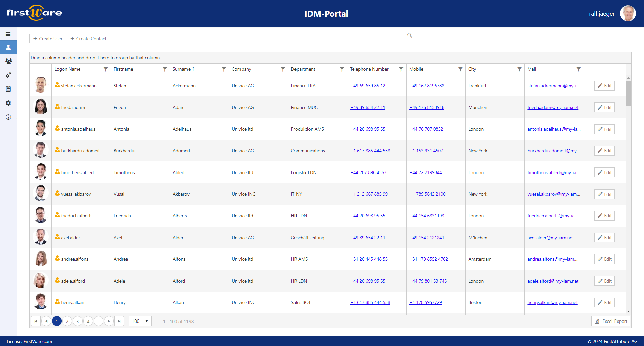Open the City column filter menu
Screen dimensions: 644x346
520,69
